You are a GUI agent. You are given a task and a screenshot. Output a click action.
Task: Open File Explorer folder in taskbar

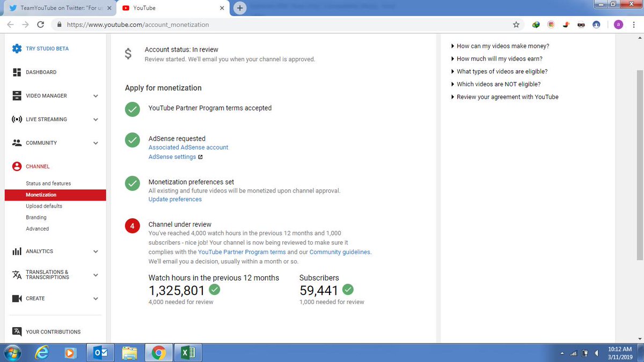coord(129,353)
